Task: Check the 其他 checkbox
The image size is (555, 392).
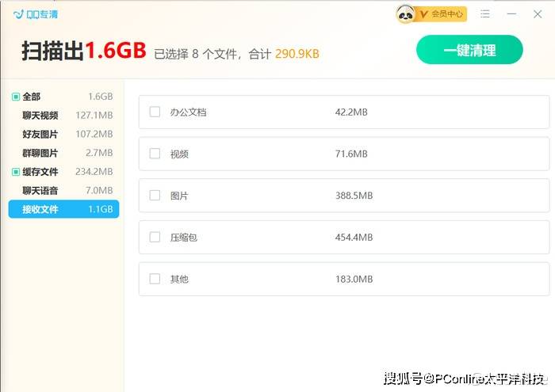Action: point(155,279)
